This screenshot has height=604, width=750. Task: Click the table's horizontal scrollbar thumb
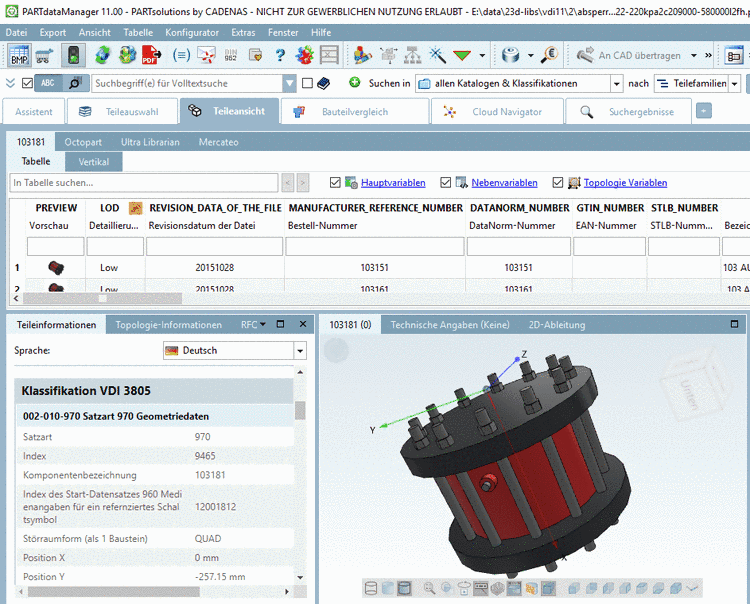click(102, 298)
